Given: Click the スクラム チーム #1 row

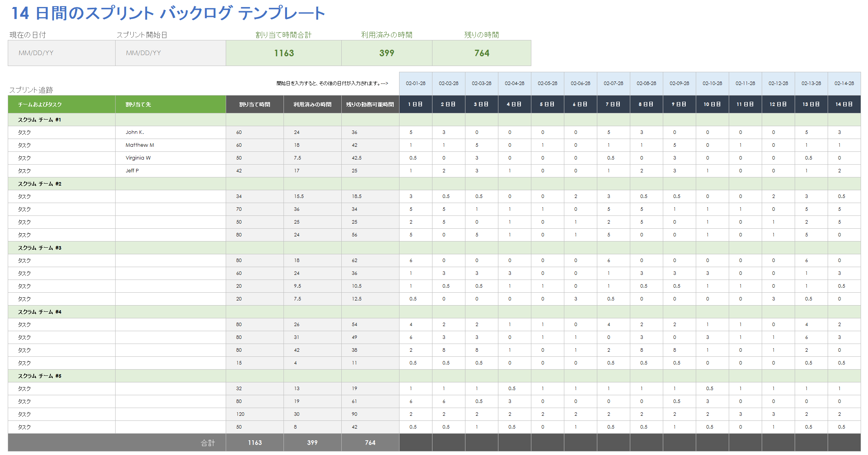Looking at the screenshot, I should (x=434, y=120).
